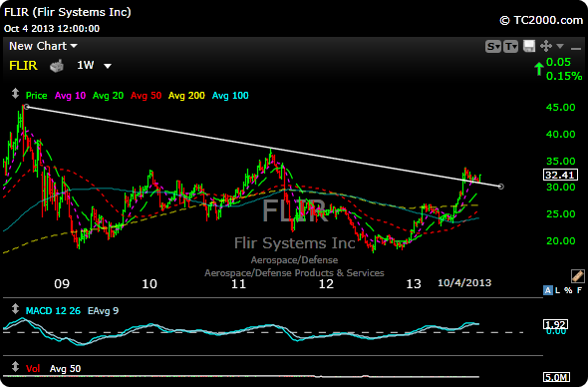Toggle the % percent scale option
Image resolution: width=588 pixels, height=387 pixels.
click(x=568, y=290)
